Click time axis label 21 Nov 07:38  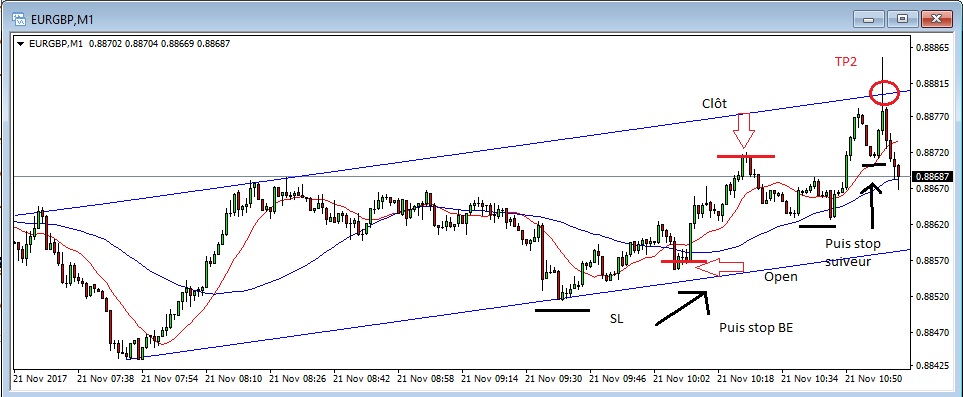point(107,379)
